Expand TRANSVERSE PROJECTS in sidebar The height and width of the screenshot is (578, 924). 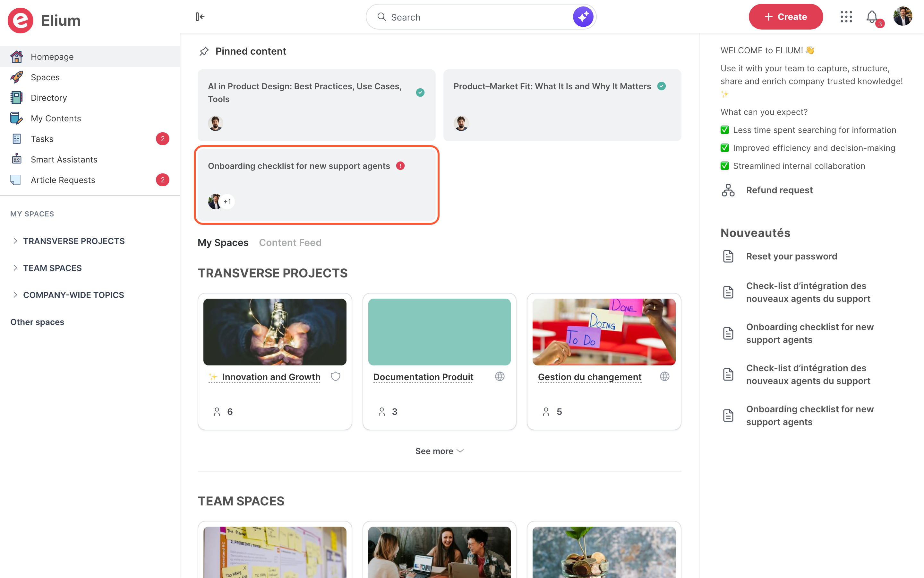click(x=15, y=241)
